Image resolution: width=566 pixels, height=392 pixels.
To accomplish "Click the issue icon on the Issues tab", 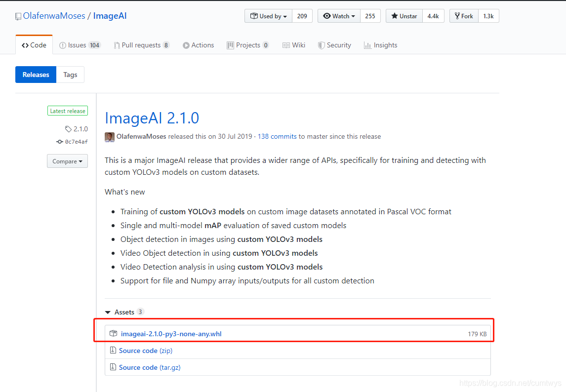I will click(62, 45).
